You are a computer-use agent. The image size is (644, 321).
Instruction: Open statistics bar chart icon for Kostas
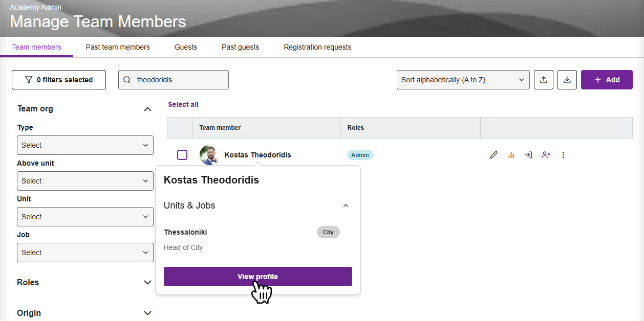click(511, 155)
